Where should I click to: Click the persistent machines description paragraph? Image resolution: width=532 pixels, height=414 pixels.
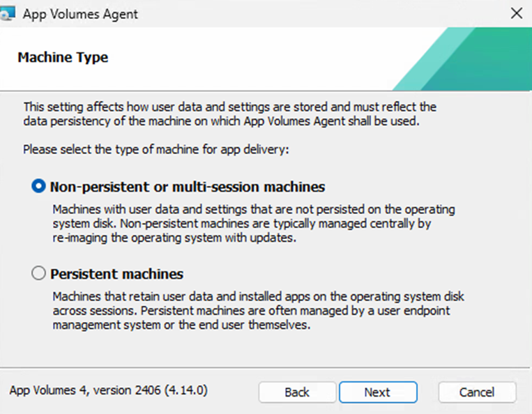(258, 311)
